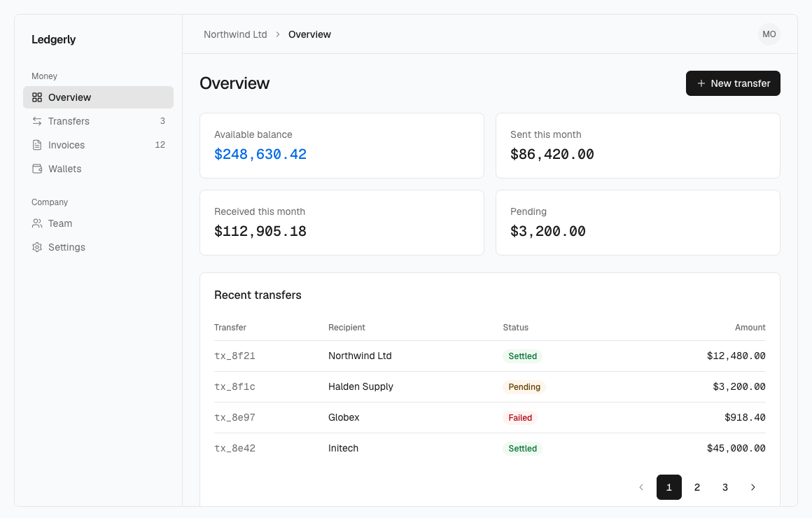Click transfer ID tx_8f21
This screenshot has width=812, height=518.
pyautogui.click(x=234, y=356)
